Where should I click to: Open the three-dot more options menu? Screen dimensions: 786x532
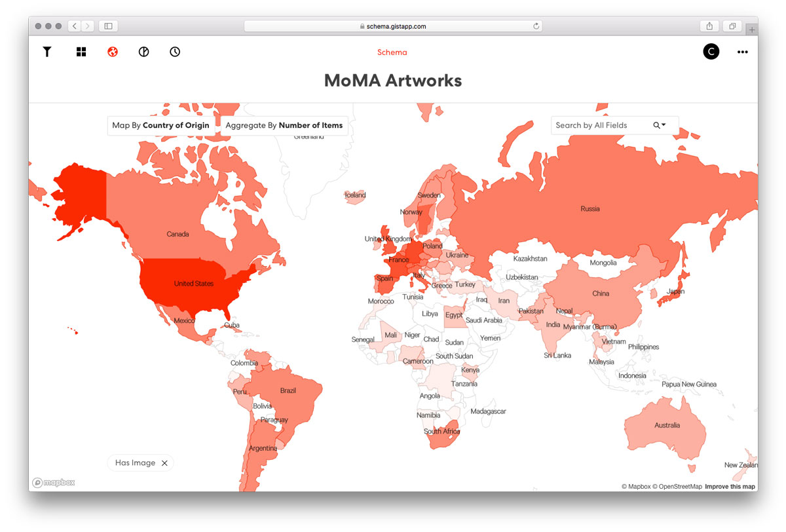tap(742, 52)
